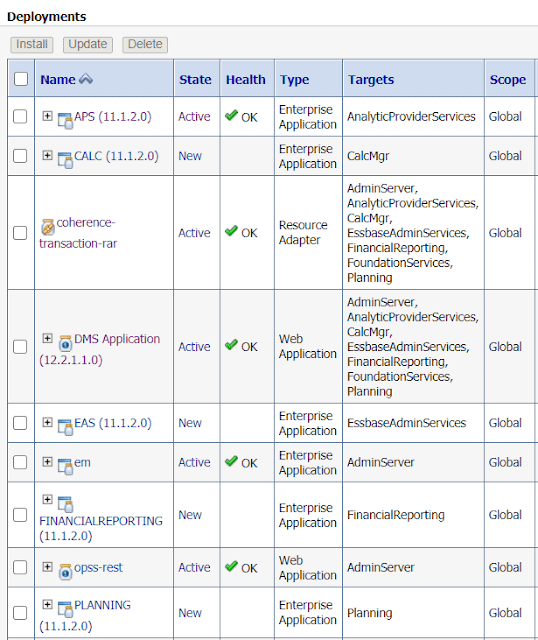This screenshot has width=538, height=640.
Task: Click the DMS Application web app icon
Action: [x=65, y=343]
